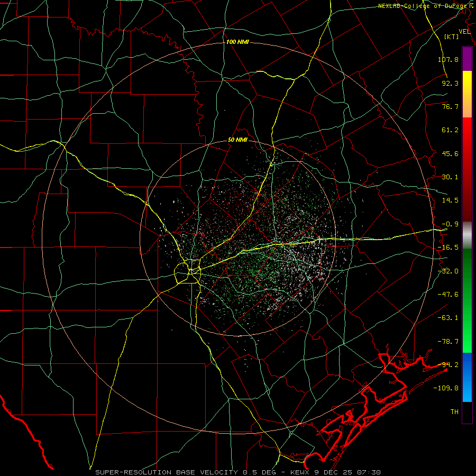Click the 92.3 legend value
The image size is (476, 476).
[x=450, y=83]
